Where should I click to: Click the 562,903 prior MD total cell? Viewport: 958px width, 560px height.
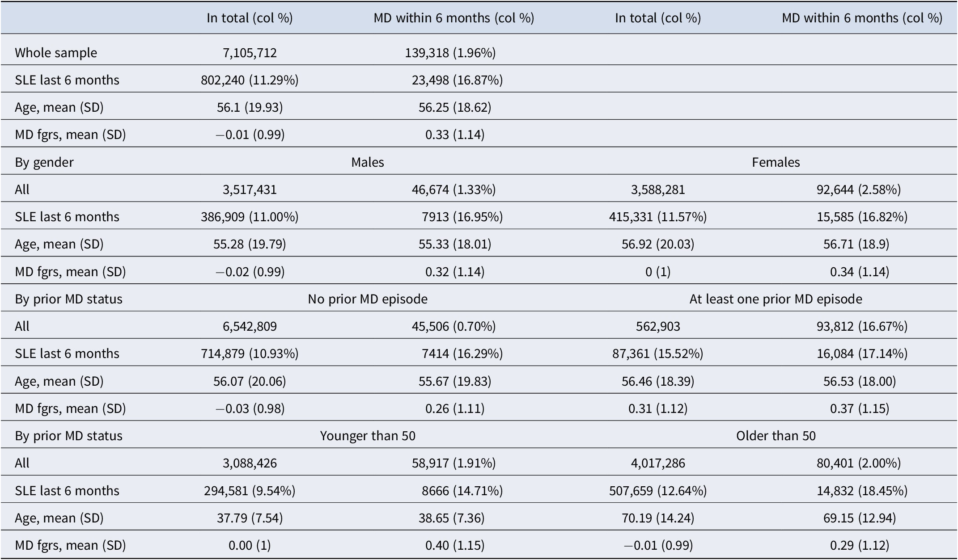pos(658,326)
